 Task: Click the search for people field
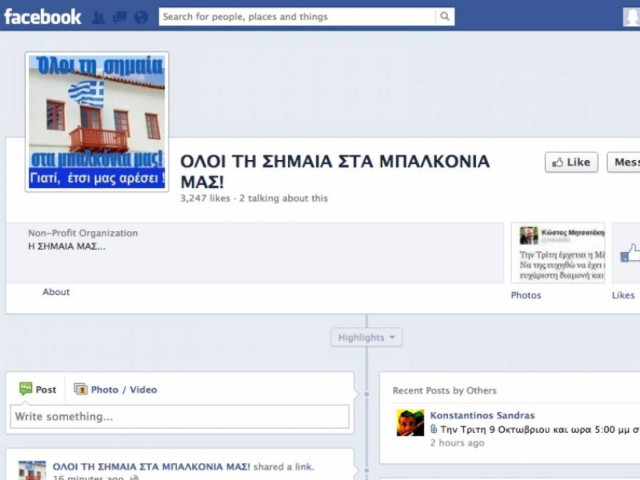297,17
